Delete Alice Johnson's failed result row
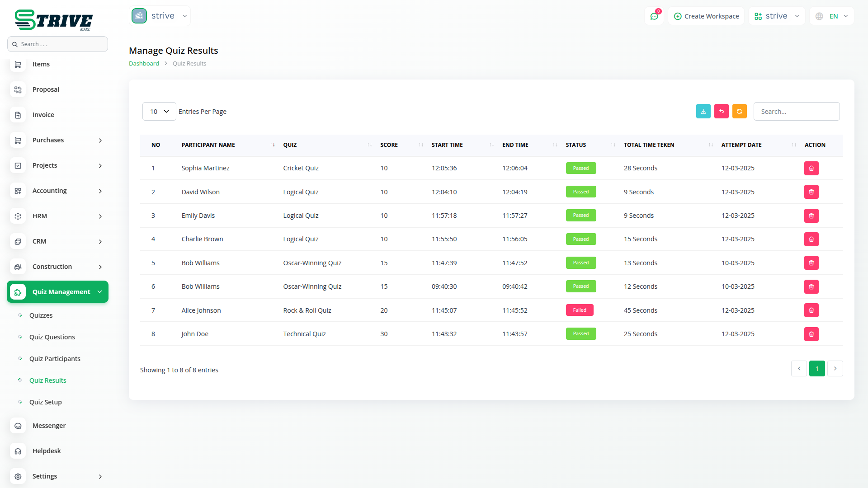This screenshot has width=868, height=488. 811,310
